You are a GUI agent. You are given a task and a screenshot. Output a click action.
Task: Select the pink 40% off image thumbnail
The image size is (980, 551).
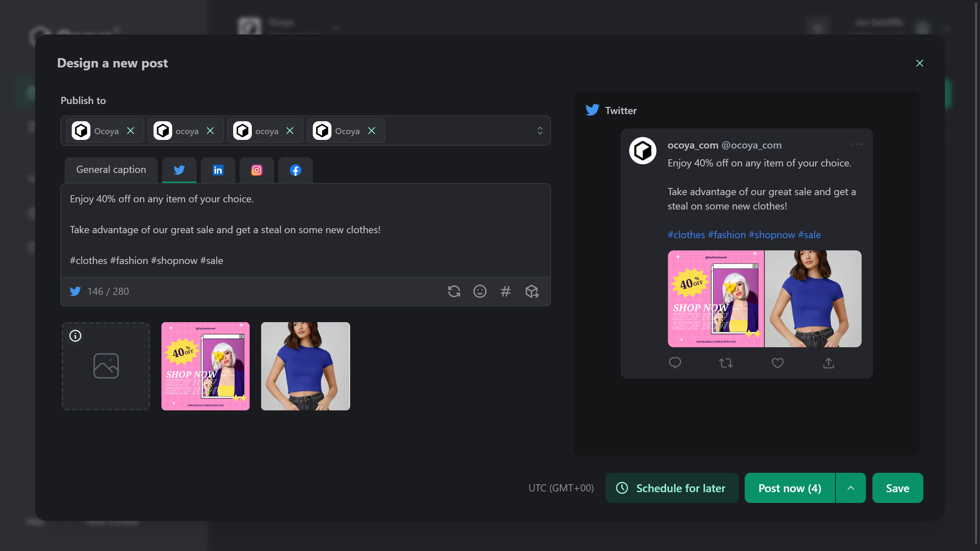coord(206,366)
